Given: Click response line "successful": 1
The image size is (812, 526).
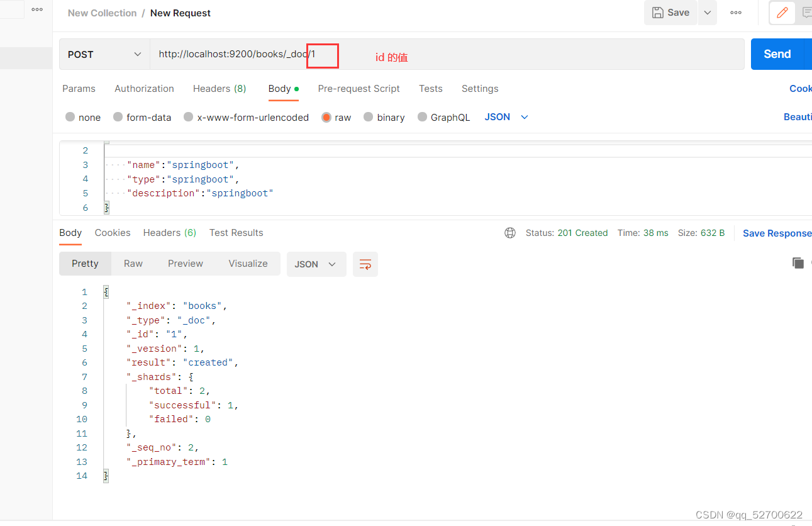Looking at the screenshot, I should pyautogui.click(x=194, y=405).
